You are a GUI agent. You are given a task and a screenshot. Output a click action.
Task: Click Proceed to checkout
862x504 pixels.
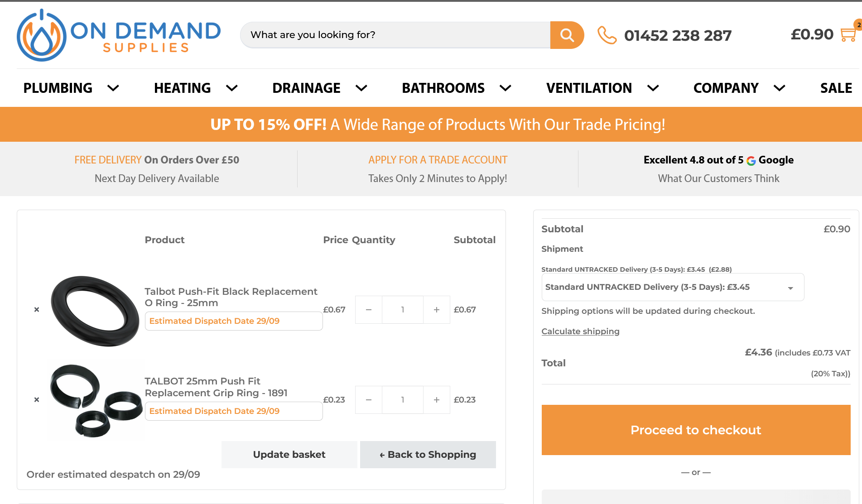point(696,430)
